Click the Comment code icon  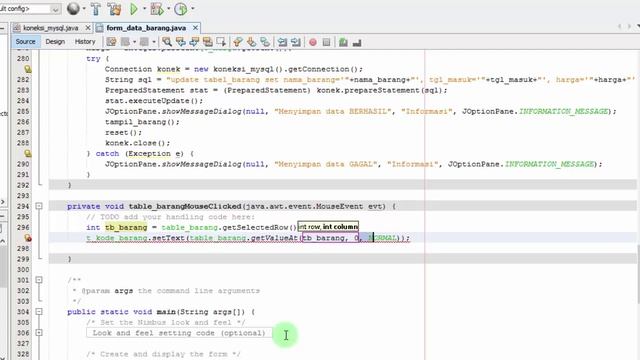click(343, 42)
